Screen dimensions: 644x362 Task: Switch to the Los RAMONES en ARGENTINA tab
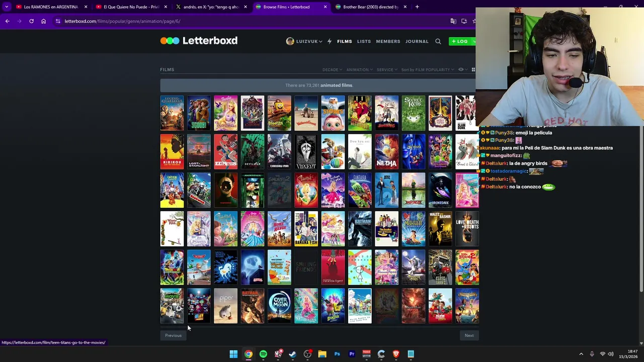click(51, 7)
